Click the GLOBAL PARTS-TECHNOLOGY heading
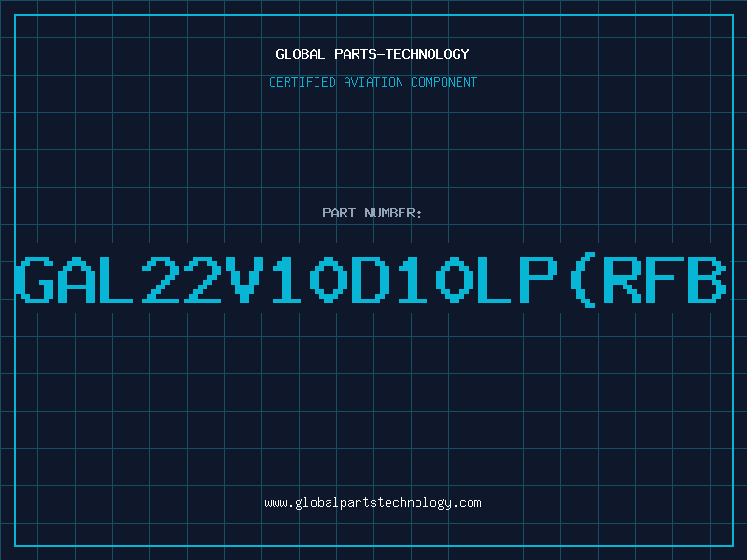747x560 pixels. coord(373,54)
